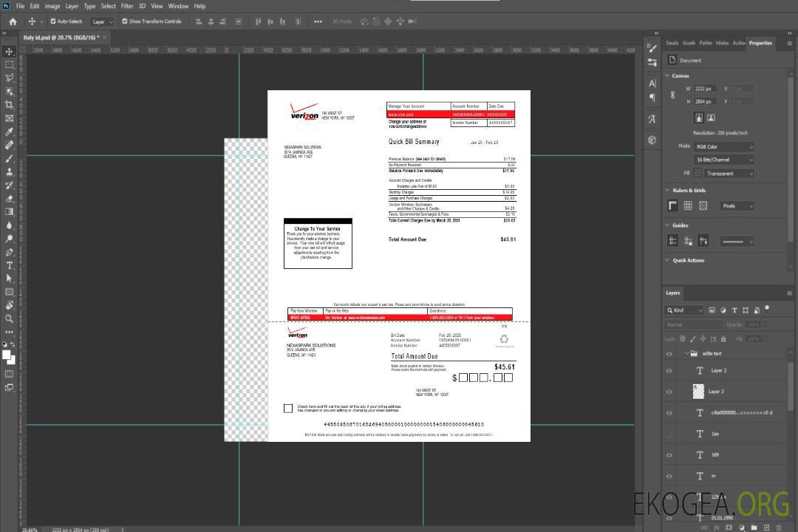This screenshot has height=532, width=798.
Task: Collapse the Canvas section
Action: [x=668, y=75]
